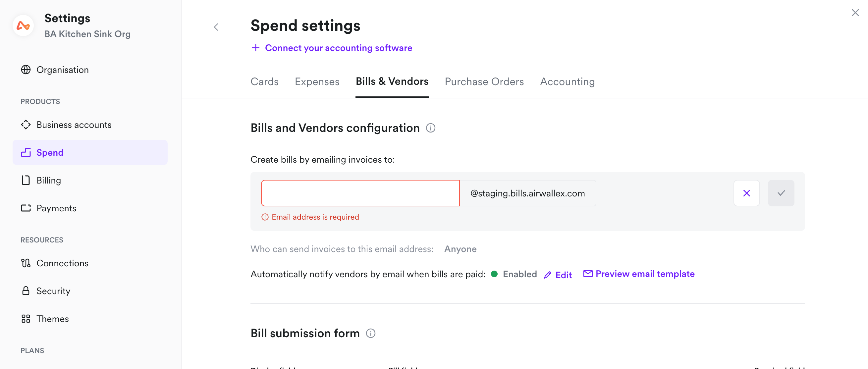Image resolution: width=868 pixels, height=369 pixels.
Task: Switch to the Expenses tab
Action: pos(317,81)
